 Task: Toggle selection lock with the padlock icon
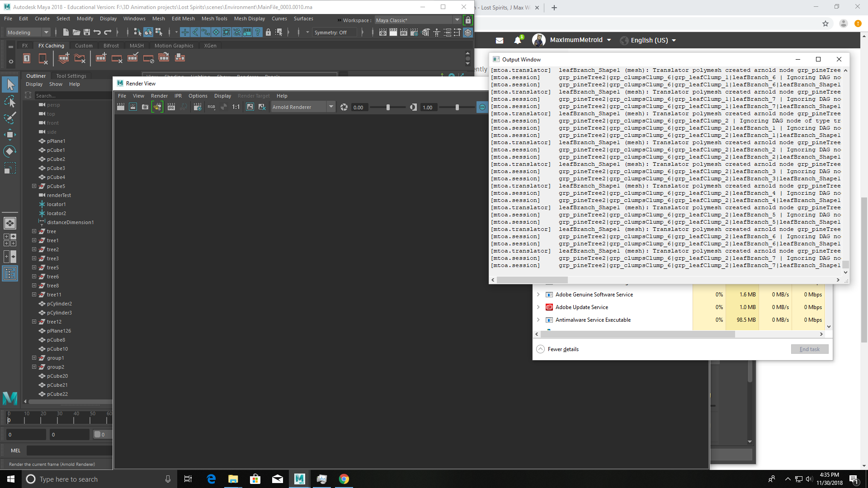268,32
